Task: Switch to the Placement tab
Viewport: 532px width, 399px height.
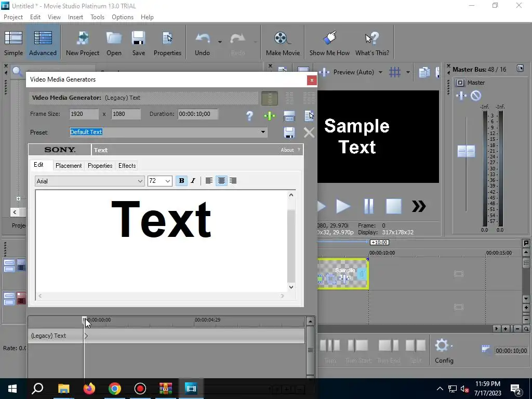Action: point(69,166)
